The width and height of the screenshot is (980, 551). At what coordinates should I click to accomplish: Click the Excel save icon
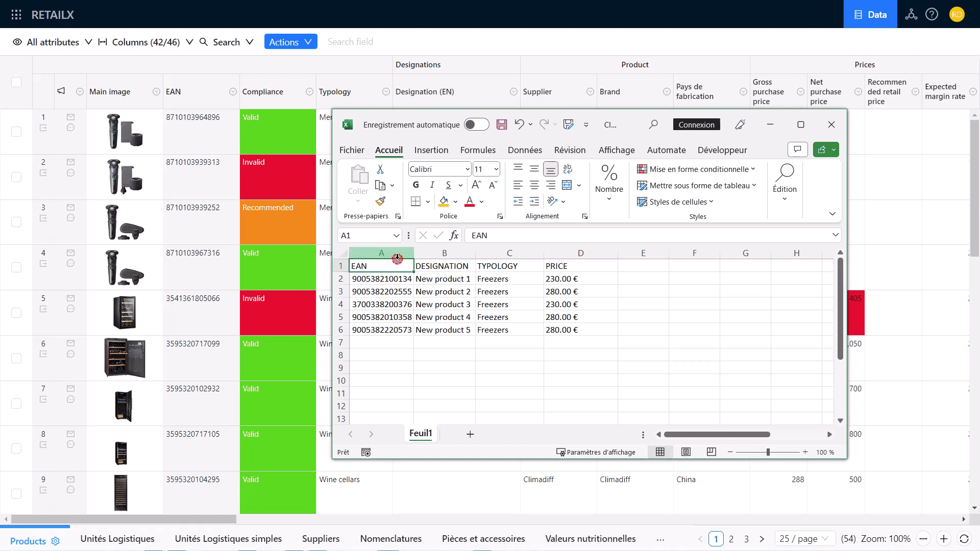coord(501,124)
